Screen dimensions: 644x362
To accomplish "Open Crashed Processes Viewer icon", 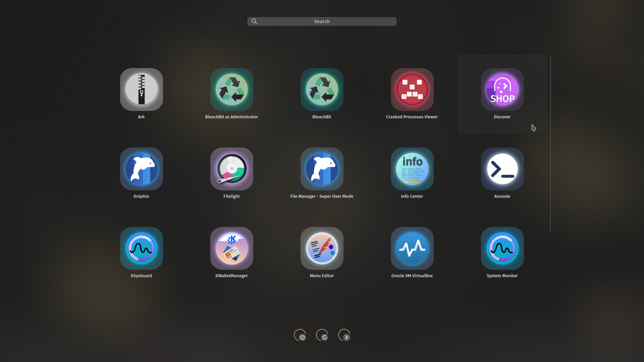I will [x=412, y=89].
